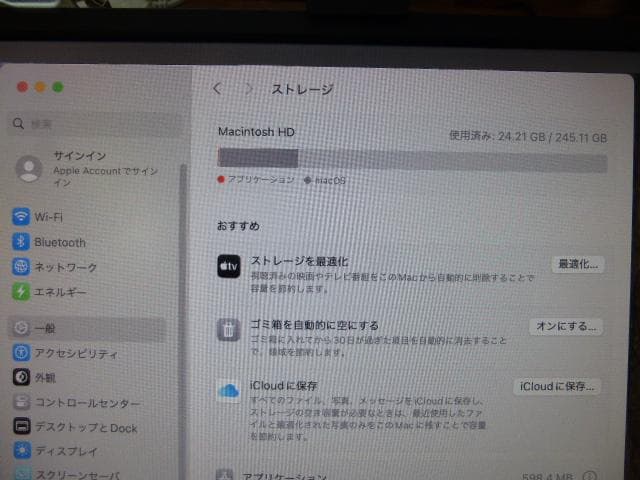Click the yellow minimize window button
640x480 pixels.
click(x=40, y=87)
